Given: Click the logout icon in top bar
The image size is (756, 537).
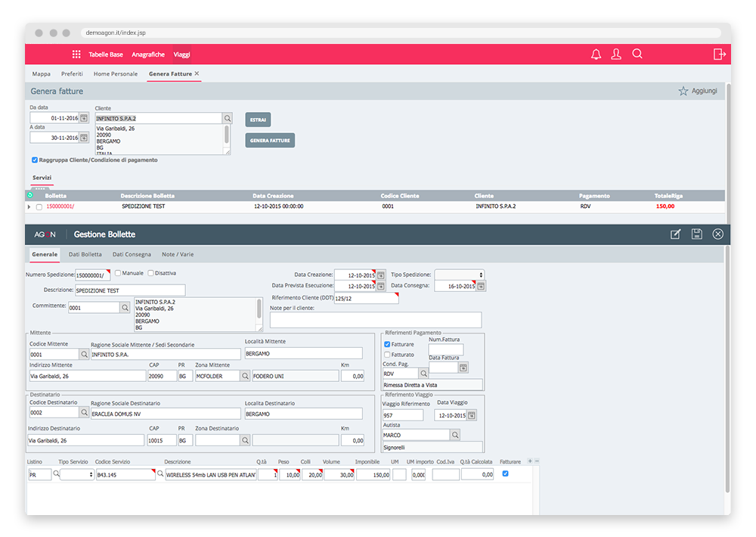Looking at the screenshot, I should (x=720, y=54).
